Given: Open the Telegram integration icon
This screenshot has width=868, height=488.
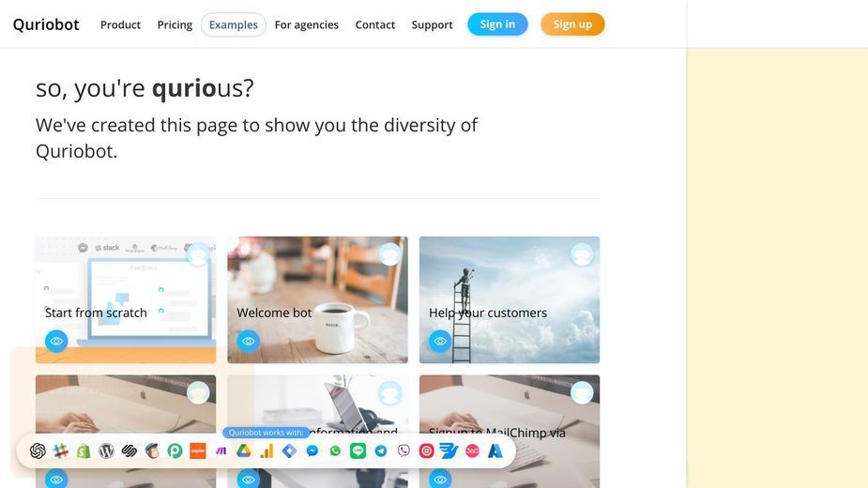Looking at the screenshot, I should coord(381,450).
